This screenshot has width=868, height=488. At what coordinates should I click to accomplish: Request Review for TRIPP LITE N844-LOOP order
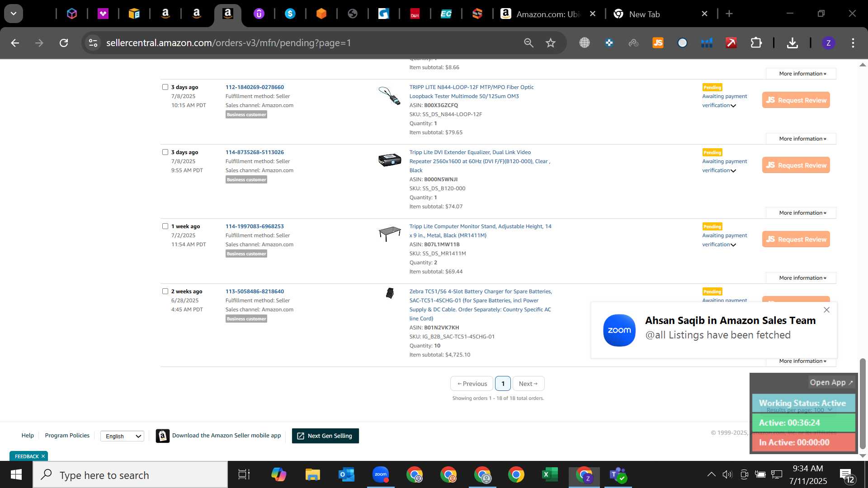point(796,100)
